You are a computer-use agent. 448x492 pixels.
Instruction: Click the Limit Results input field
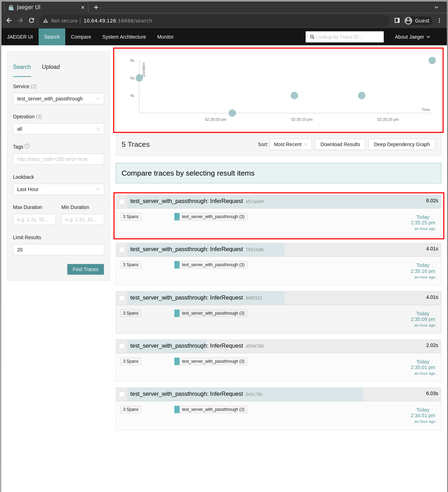pos(59,250)
